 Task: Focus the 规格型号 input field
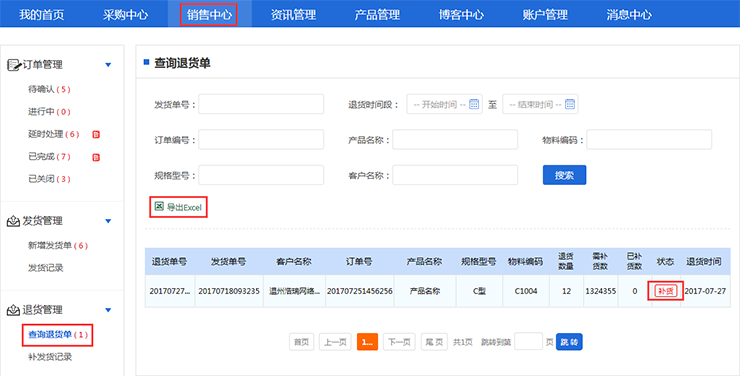point(261,175)
